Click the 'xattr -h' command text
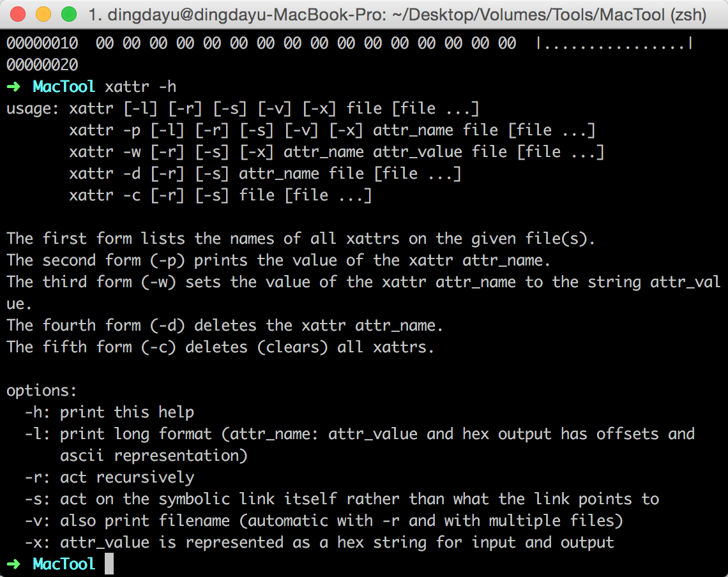The height and width of the screenshot is (577, 728). click(x=140, y=87)
